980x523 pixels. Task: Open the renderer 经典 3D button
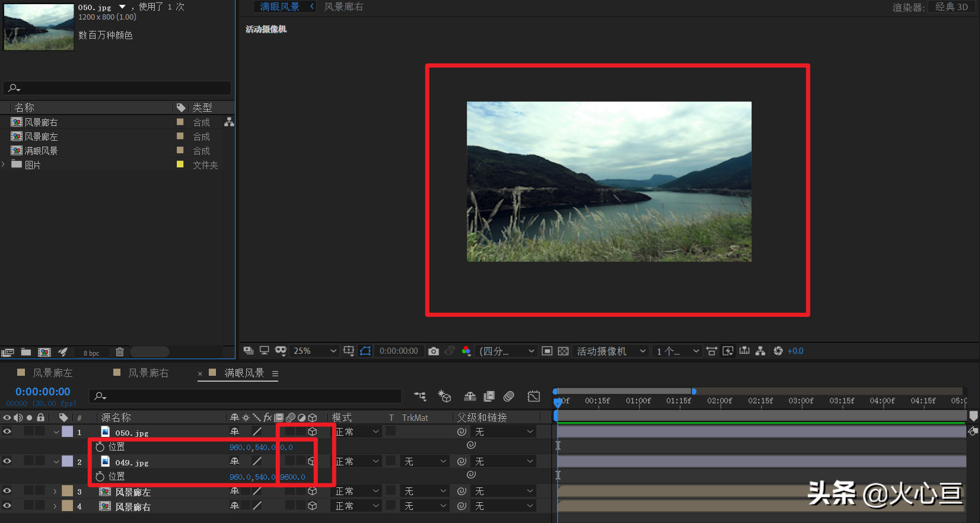pos(952,7)
